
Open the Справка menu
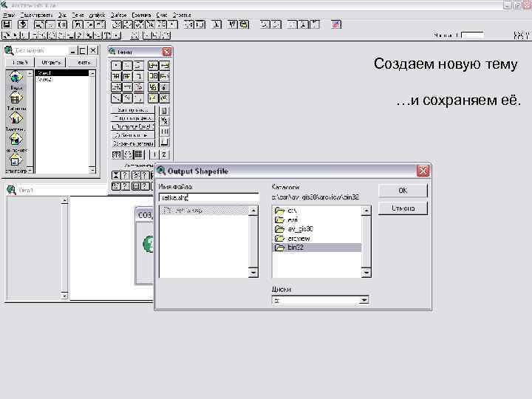182,15
